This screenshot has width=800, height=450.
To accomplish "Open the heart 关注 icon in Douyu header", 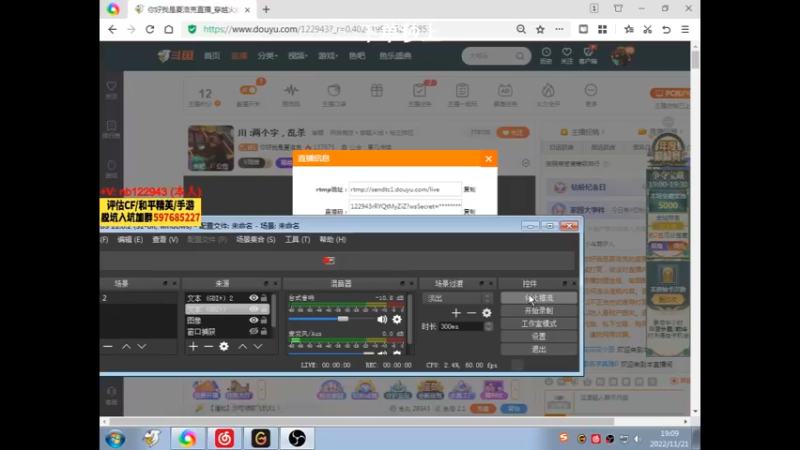I will [x=567, y=52].
